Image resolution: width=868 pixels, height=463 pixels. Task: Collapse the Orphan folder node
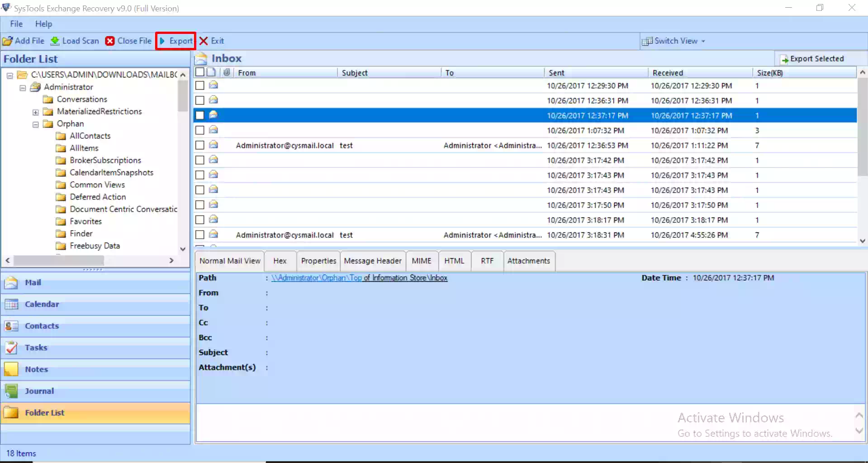(36, 124)
